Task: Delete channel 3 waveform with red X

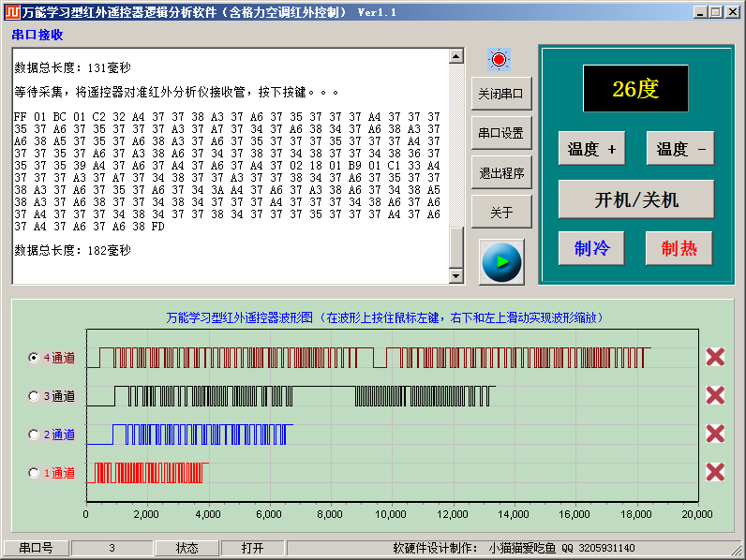Action: [x=715, y=395]
